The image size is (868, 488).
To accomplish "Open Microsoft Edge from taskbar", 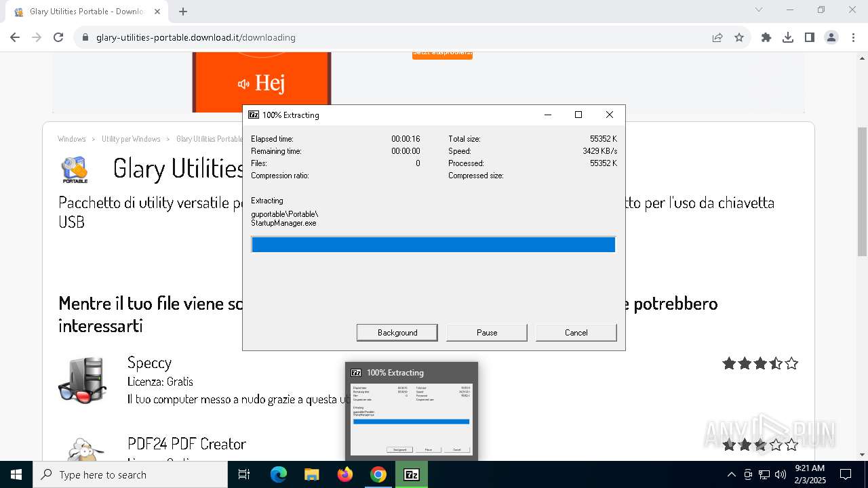I will (279, 474).
